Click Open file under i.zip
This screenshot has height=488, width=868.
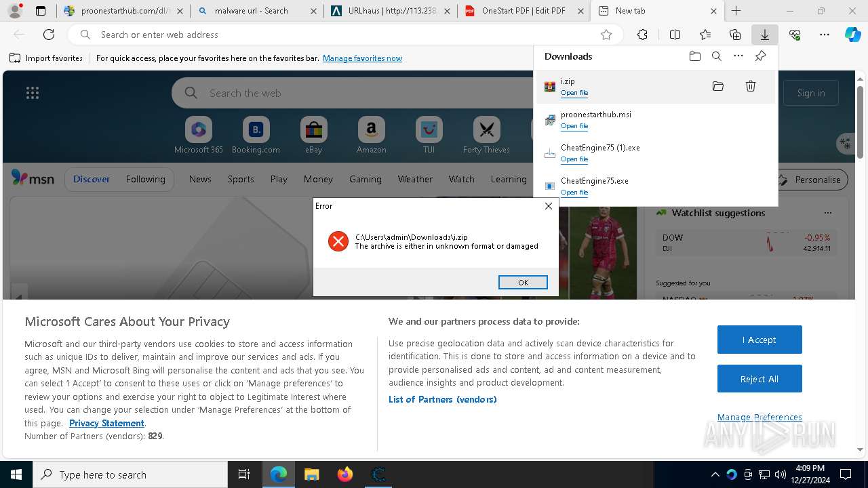click(x=574, y=93)
